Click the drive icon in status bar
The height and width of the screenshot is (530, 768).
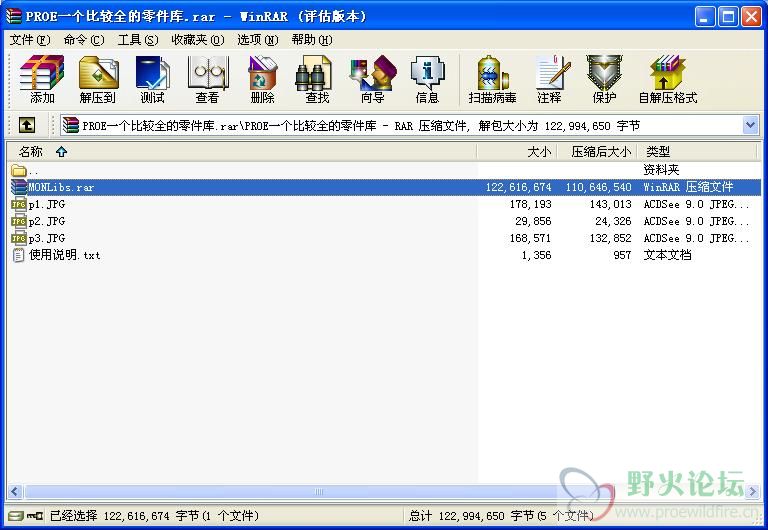[x=16, y=516]
